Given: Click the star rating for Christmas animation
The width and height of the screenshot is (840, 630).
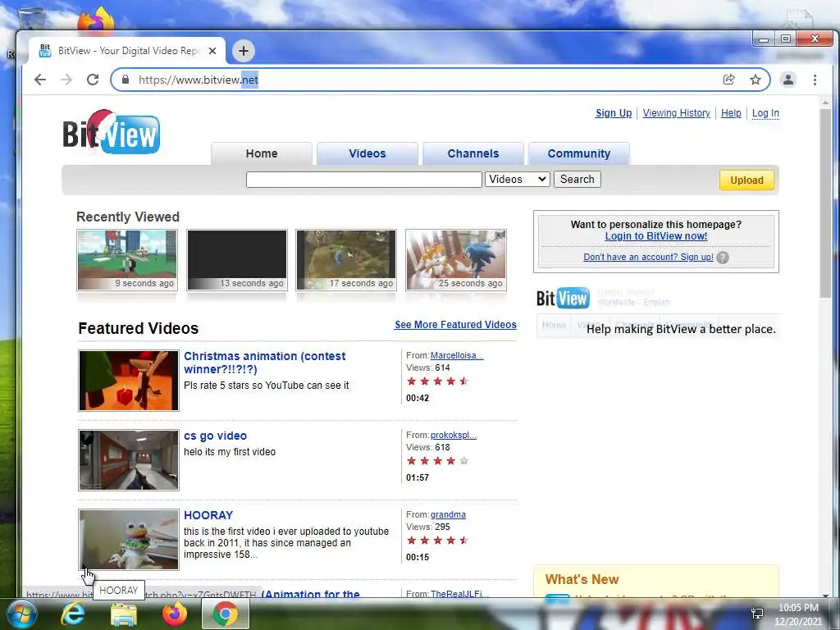Looking at the screenshot, I should coord(438,381).
